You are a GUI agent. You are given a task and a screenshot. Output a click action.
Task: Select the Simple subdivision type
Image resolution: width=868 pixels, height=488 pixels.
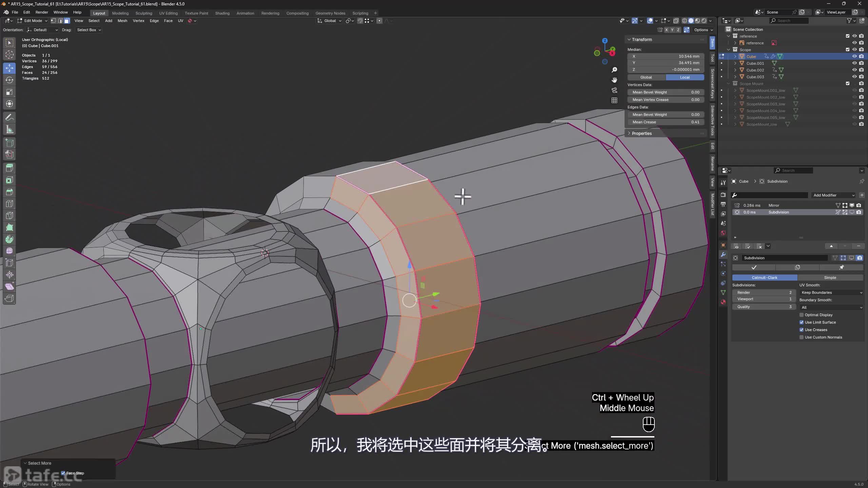tap(830, 278)
